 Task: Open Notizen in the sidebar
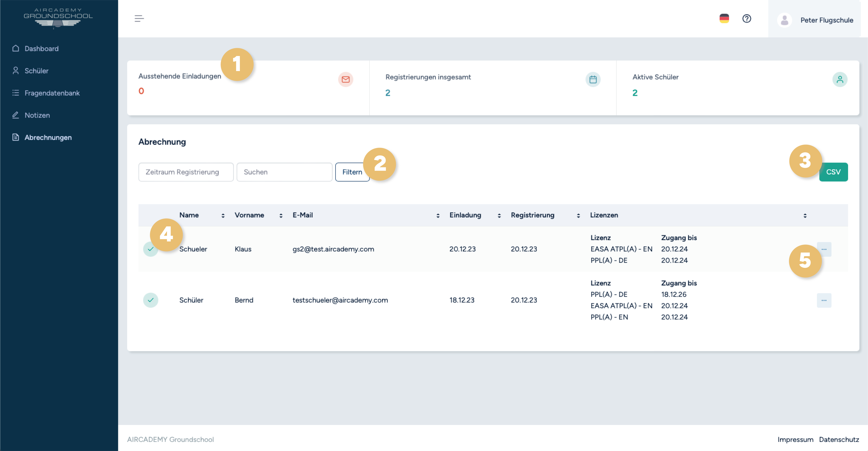[37, 115]
